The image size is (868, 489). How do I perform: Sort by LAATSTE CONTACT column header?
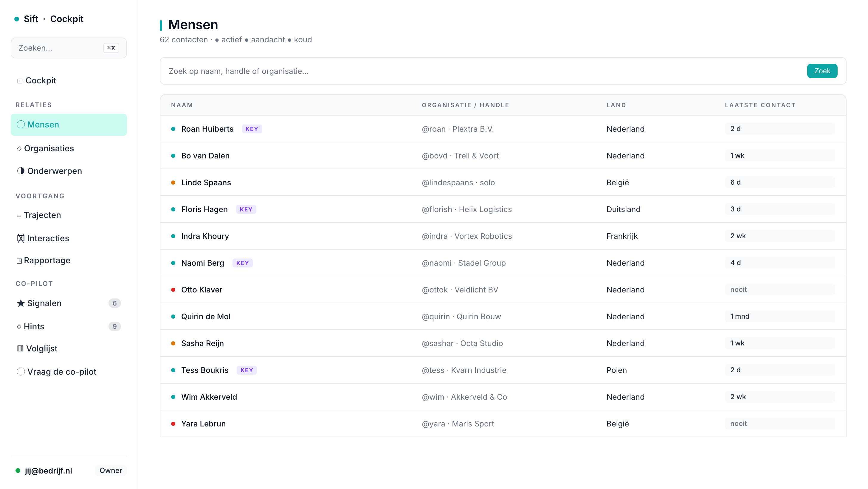(760, 105)
